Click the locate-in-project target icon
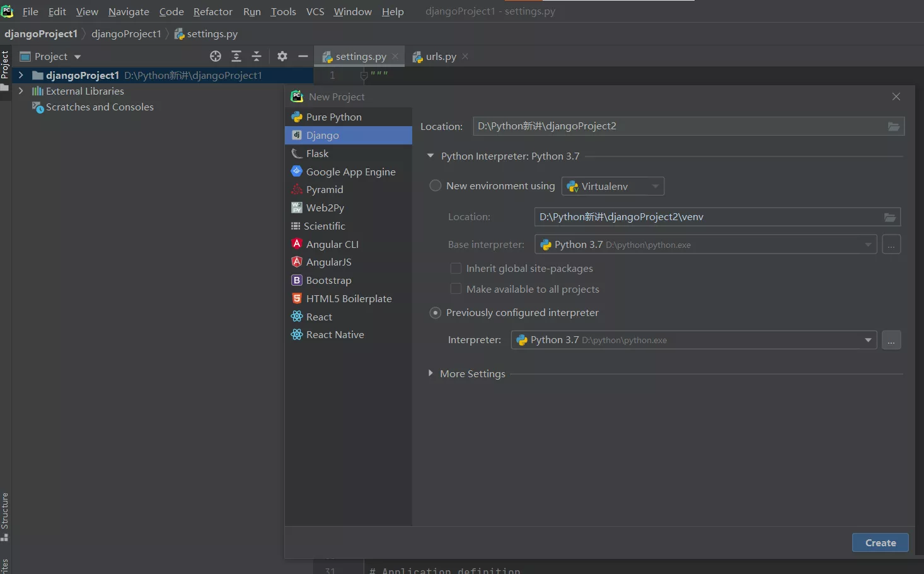 coord(216,56)
